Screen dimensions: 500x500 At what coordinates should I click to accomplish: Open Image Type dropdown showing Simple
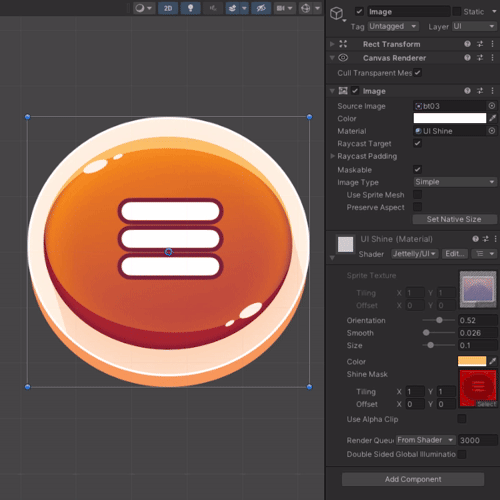pyautogui.click(x=455, y=182)
